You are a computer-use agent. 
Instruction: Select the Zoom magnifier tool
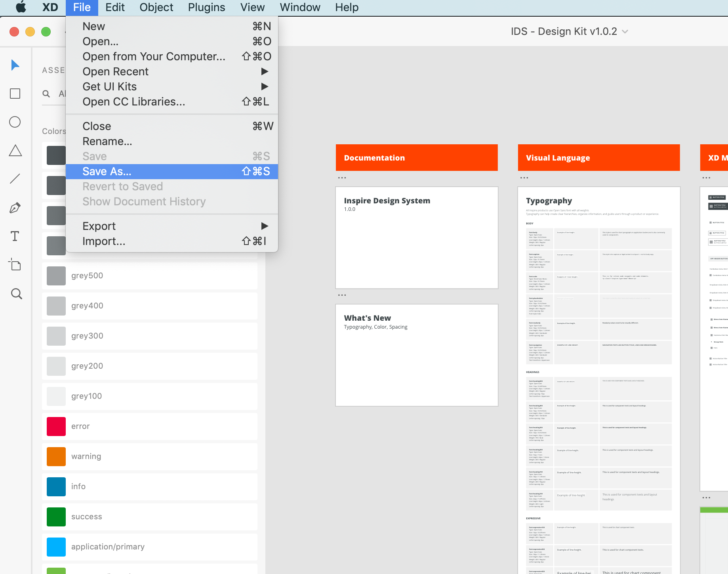click(16, 294)
